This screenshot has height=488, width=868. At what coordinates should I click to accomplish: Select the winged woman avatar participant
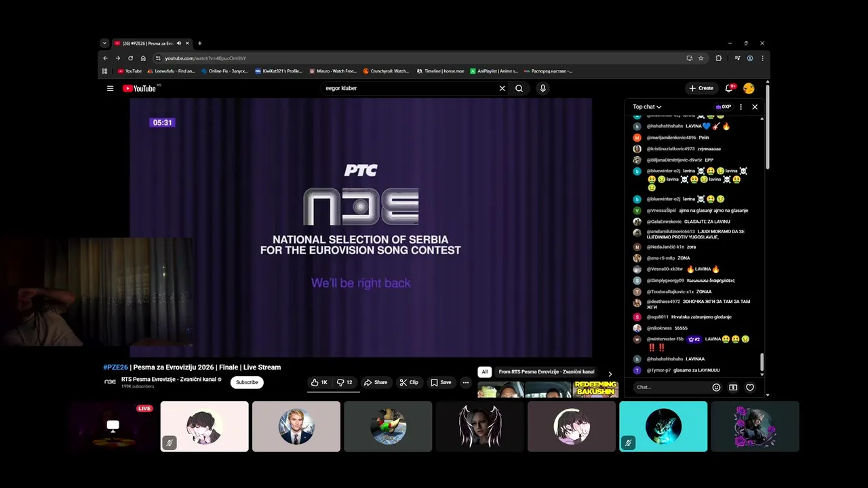[479, 426]
